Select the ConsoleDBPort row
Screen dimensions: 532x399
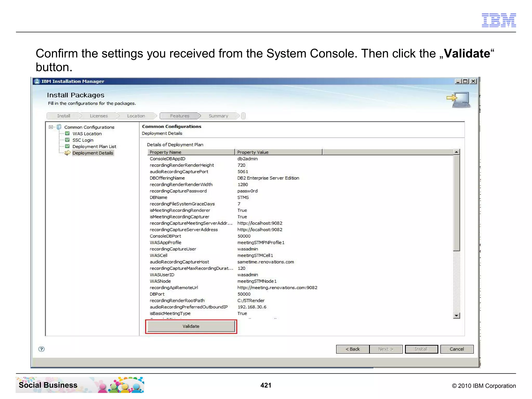300,236
